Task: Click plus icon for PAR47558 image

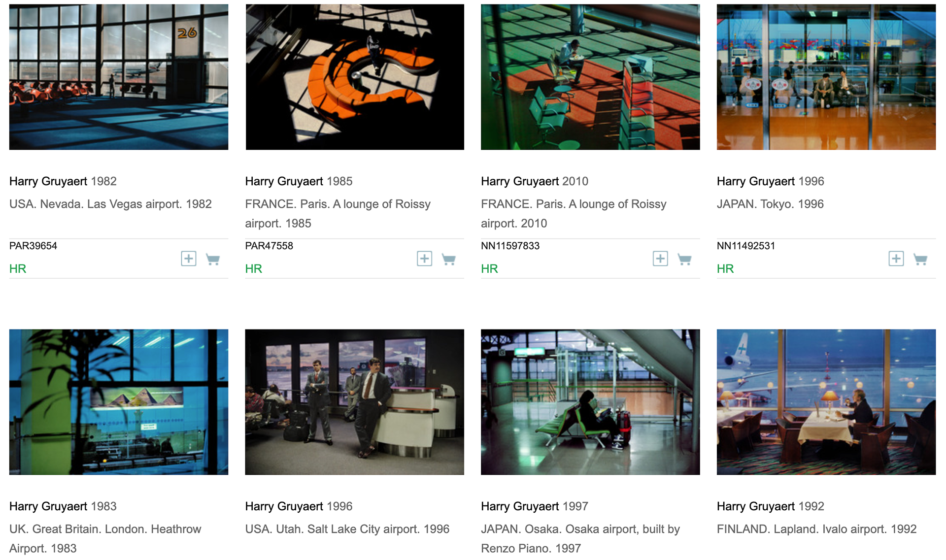Action: click(424, 259)
